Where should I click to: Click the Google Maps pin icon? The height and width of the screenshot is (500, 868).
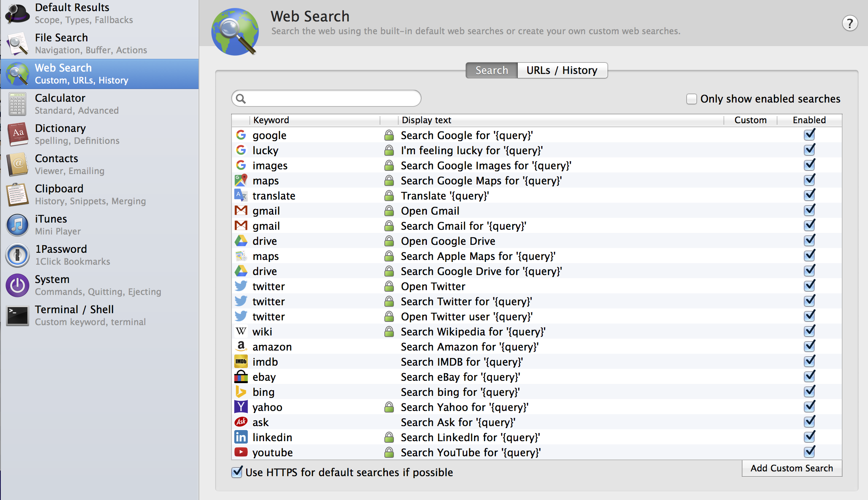241,180
